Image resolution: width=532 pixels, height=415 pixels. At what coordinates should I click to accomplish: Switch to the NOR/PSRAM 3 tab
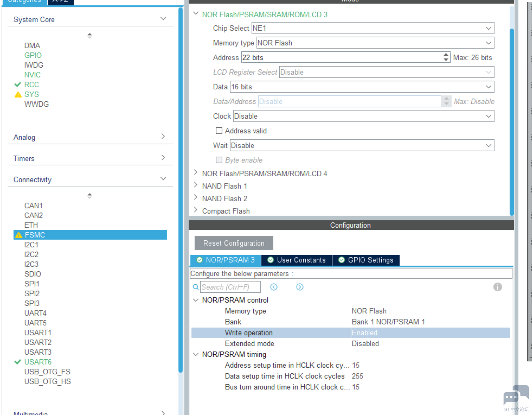pos(226,260)
